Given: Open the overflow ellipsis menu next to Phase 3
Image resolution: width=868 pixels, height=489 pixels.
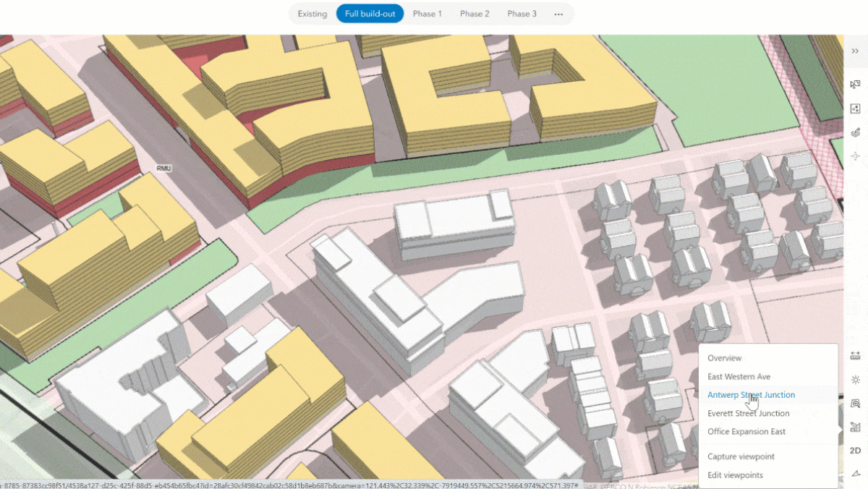Looking at the screenshot, I should coord(557,13).
